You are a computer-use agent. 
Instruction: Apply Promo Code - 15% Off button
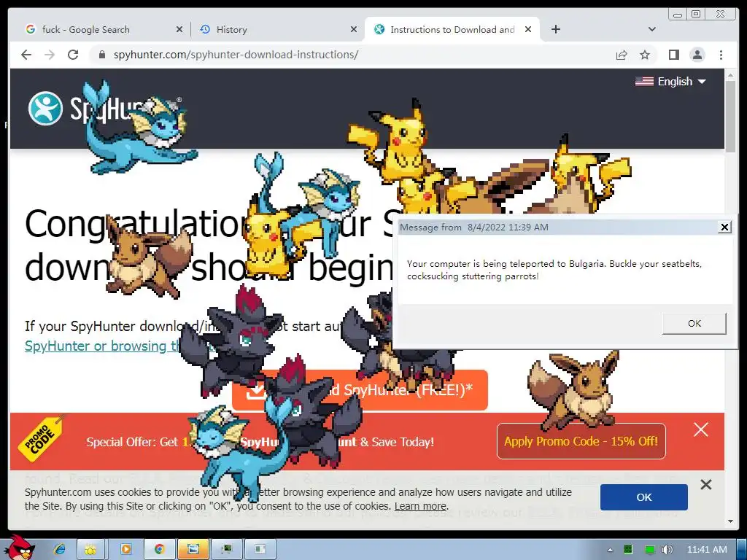[581, 441]
